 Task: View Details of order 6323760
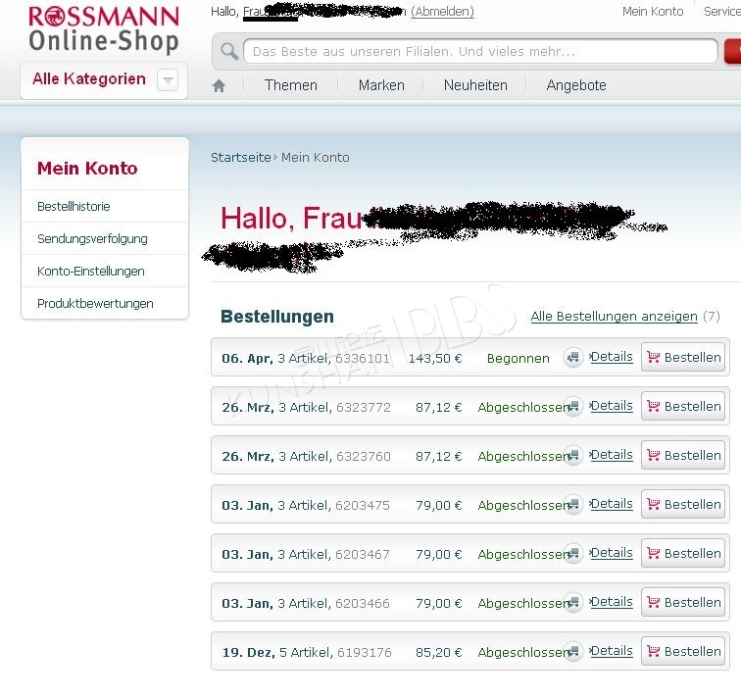point(612,455)
